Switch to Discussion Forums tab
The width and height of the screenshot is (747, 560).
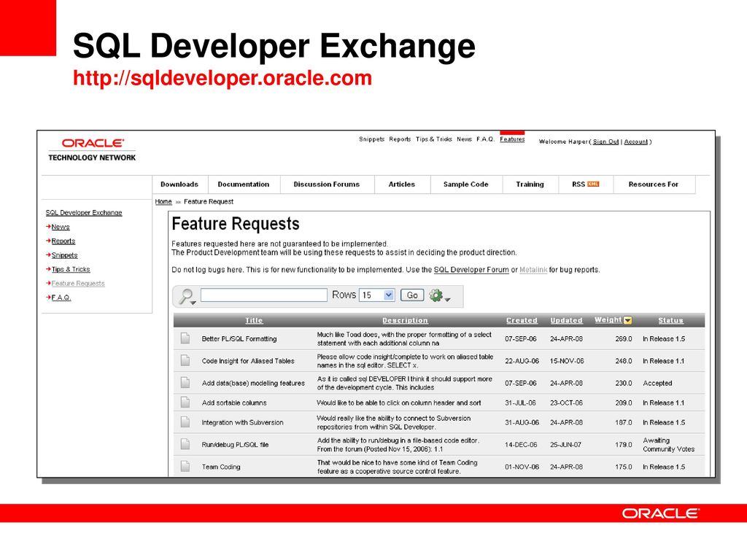(327, 184)
